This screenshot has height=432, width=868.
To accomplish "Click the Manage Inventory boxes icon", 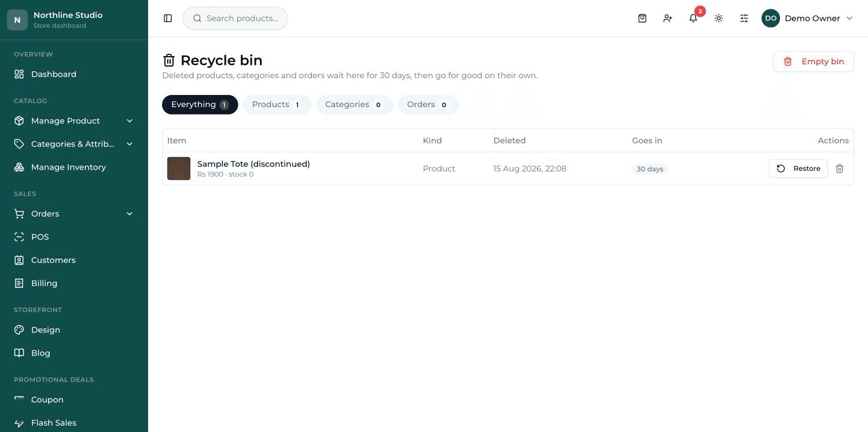I will [x=19, y=167].
